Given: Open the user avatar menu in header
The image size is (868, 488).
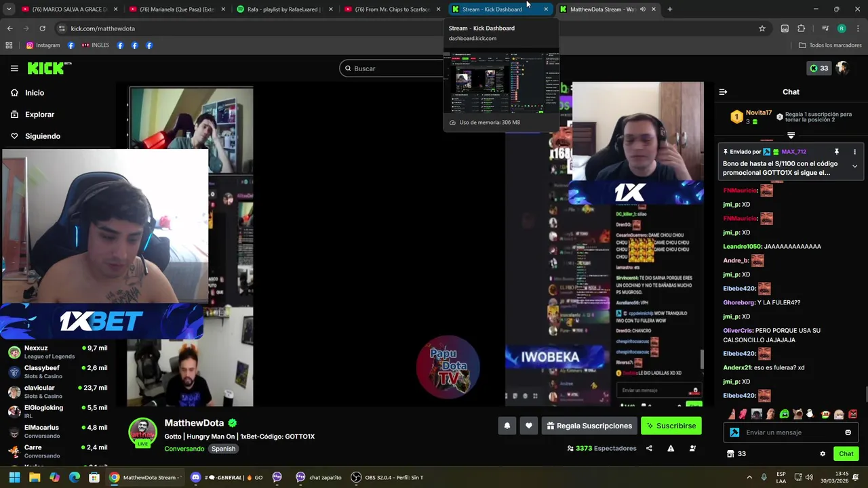Looking at the screenshot, I should pos(843,68).
